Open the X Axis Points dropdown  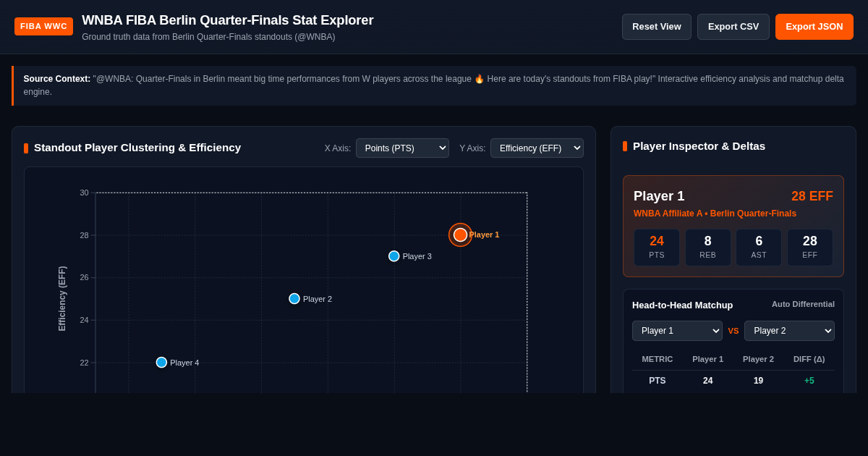[x=402, y=148]
